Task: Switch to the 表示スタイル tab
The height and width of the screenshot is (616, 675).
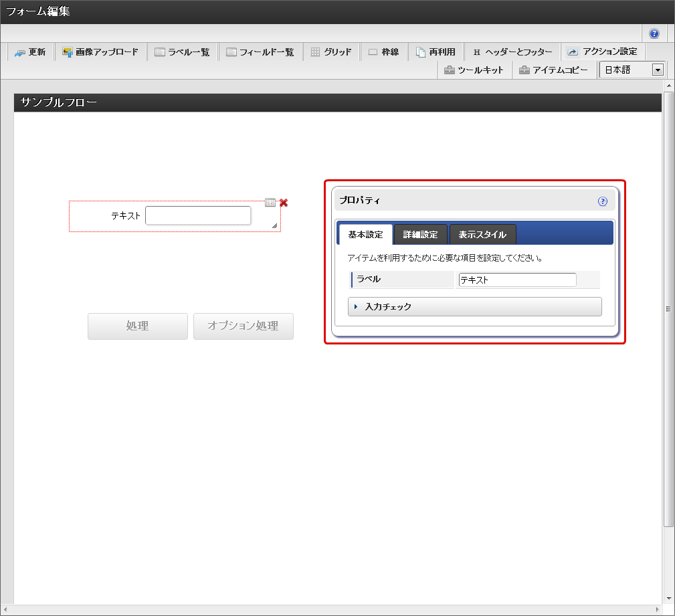Action: point(482,235)
